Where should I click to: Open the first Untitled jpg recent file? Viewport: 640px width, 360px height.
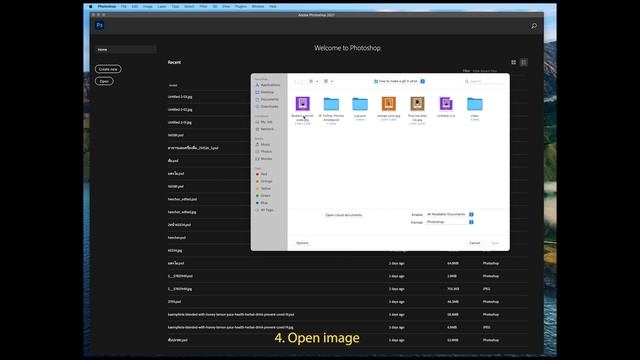(x=180, y=97)
